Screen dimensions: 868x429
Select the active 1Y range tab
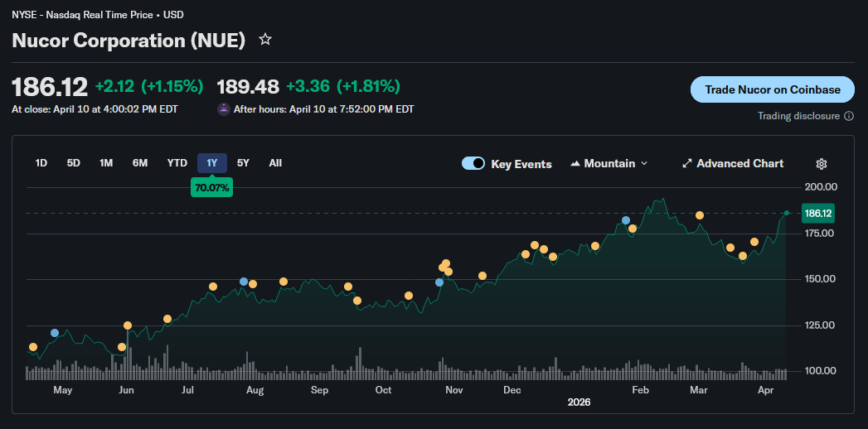click(212, 163)
